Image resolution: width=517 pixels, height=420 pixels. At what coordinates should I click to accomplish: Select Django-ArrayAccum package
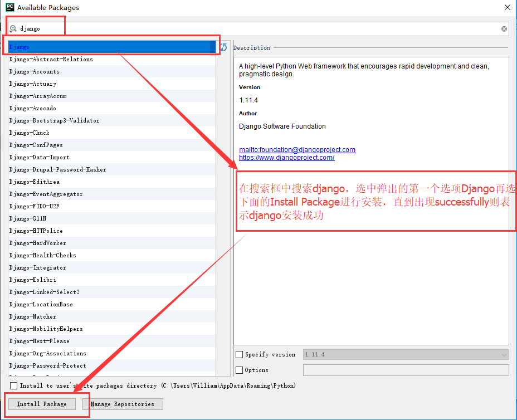112,96
